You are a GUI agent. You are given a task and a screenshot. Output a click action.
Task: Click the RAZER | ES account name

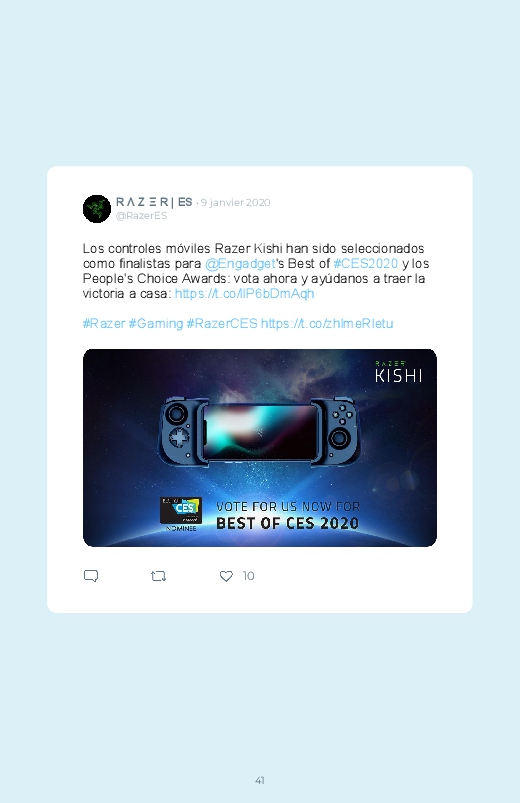coord(154,202)
